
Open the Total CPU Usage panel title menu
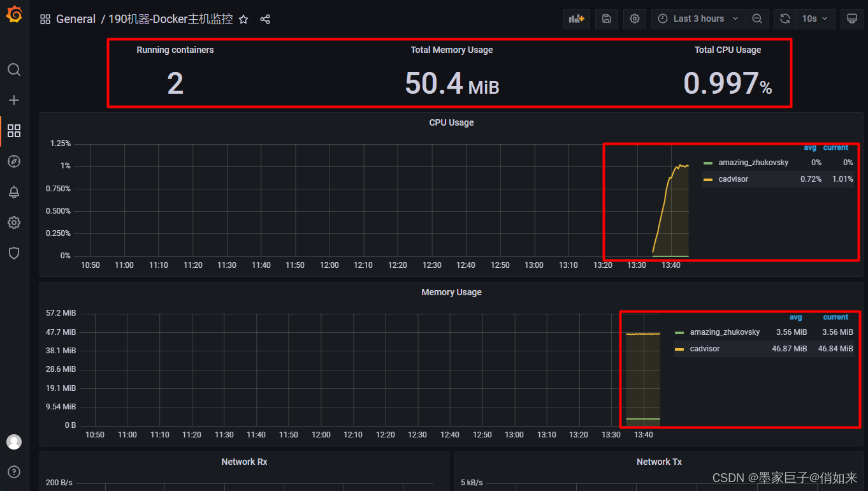pyautogui.click(x=728, y=50)
